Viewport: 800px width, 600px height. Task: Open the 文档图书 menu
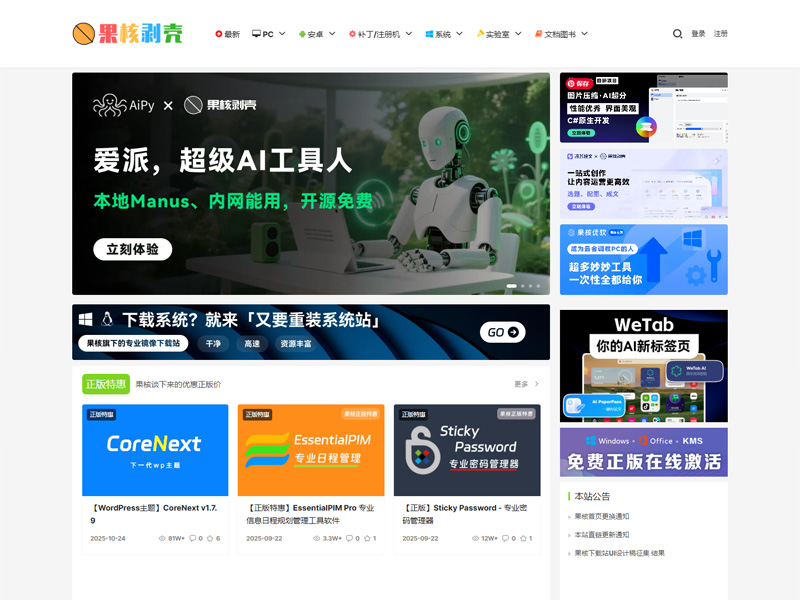[x=558, y=33]
